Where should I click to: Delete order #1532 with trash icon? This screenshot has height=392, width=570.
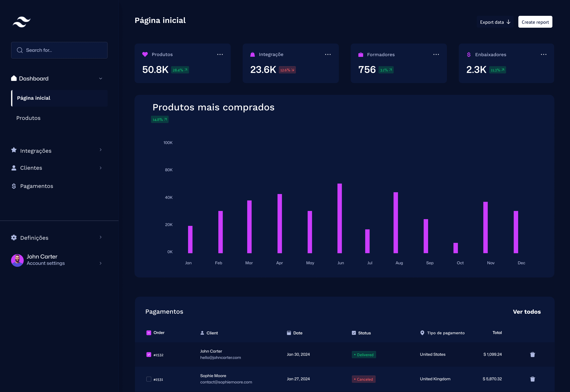pos(532,354)
